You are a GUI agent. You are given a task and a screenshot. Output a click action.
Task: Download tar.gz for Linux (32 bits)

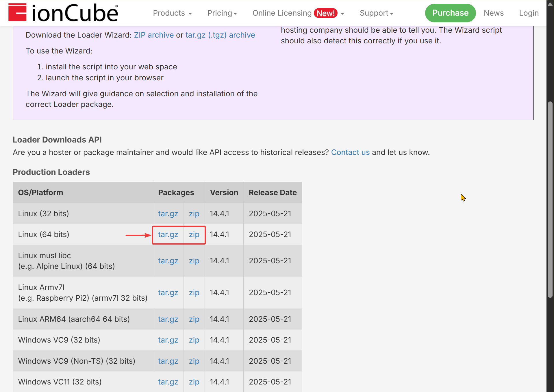point(168,214)
